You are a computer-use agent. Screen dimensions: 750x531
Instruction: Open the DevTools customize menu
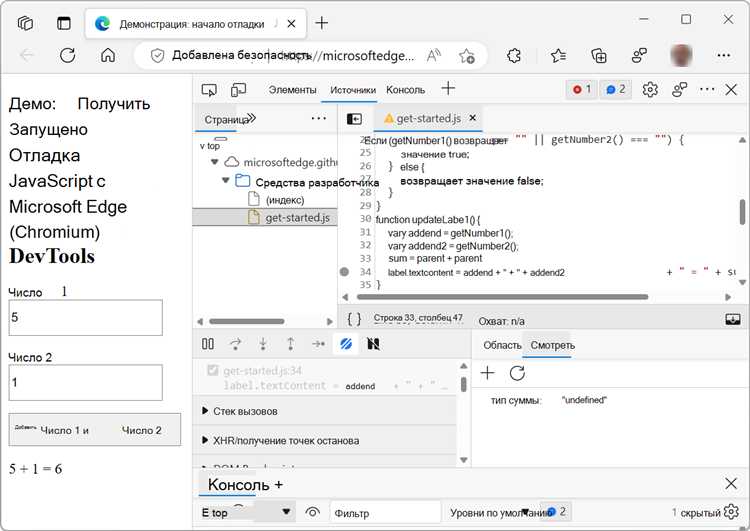tap(707, 89)
